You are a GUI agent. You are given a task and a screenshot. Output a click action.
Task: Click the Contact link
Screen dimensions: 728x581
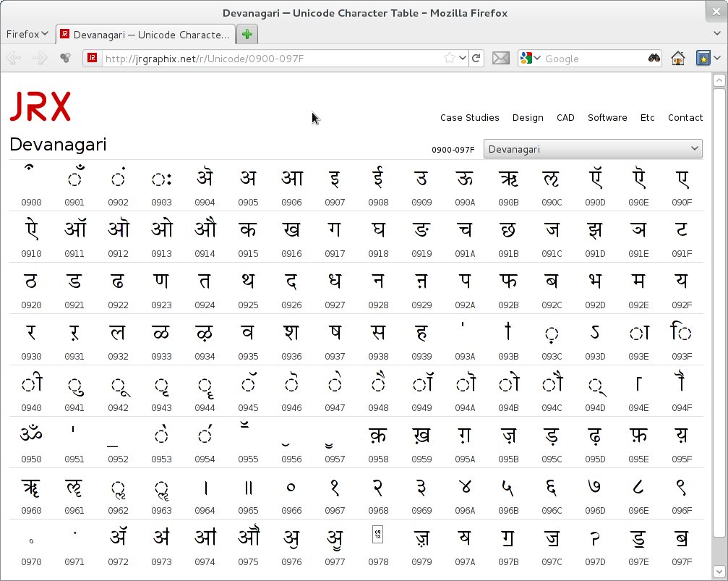pyautogui.click(x=685, y=117)
